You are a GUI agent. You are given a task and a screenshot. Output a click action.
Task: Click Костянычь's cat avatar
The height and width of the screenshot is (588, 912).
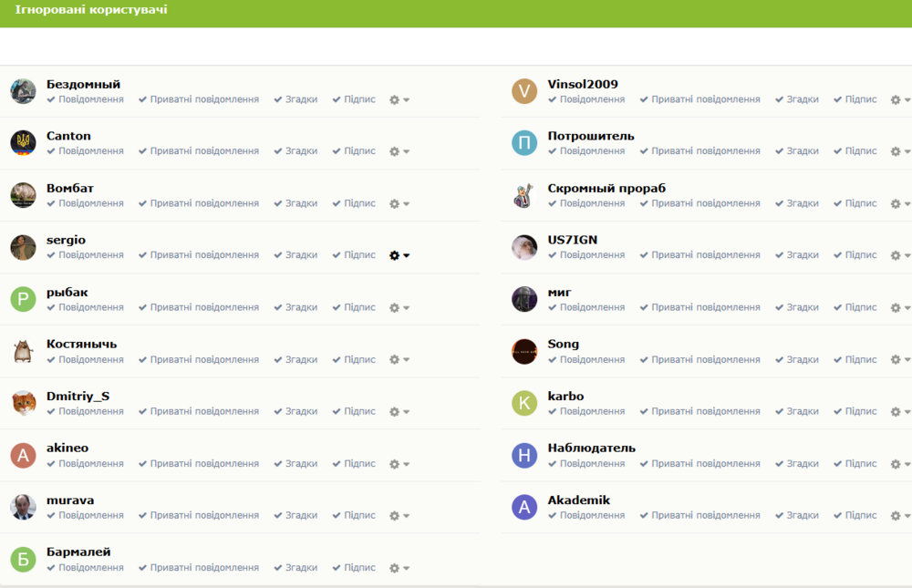click(x=23, y=351)
